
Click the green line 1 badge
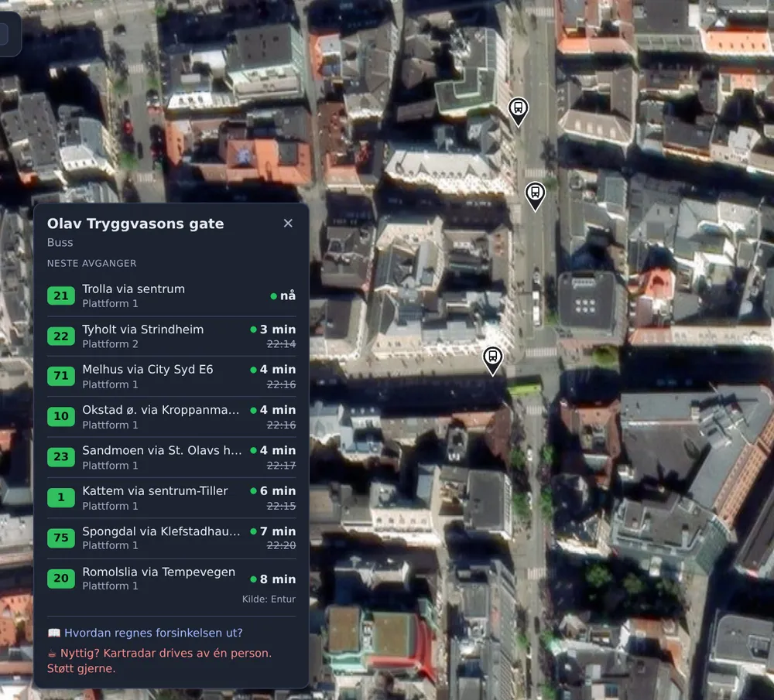tap(61, 497)
